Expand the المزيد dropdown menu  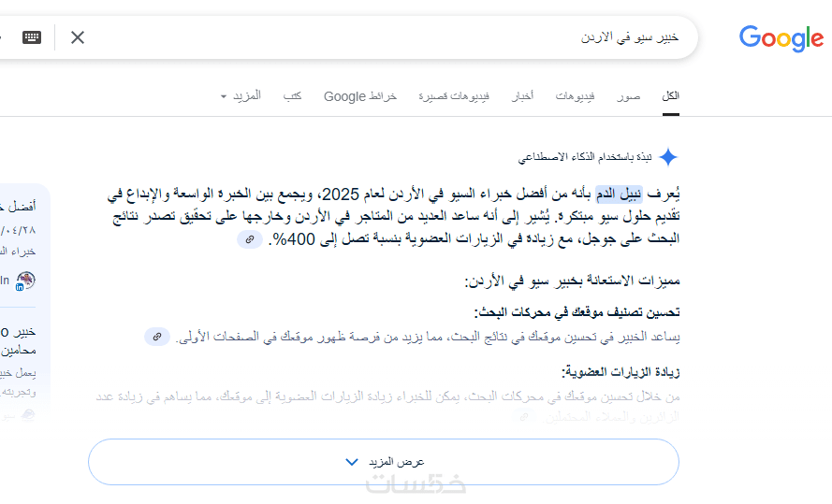[241, 96]
